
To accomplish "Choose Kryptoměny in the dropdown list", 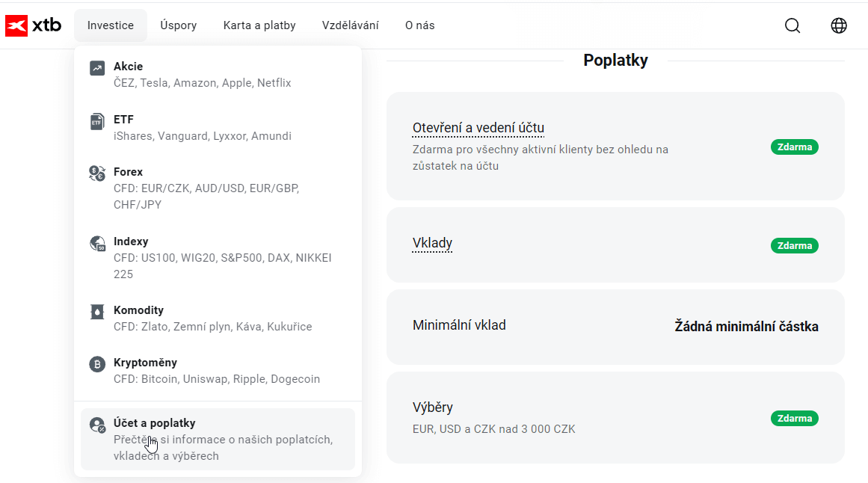I will (x=145, y=363).
